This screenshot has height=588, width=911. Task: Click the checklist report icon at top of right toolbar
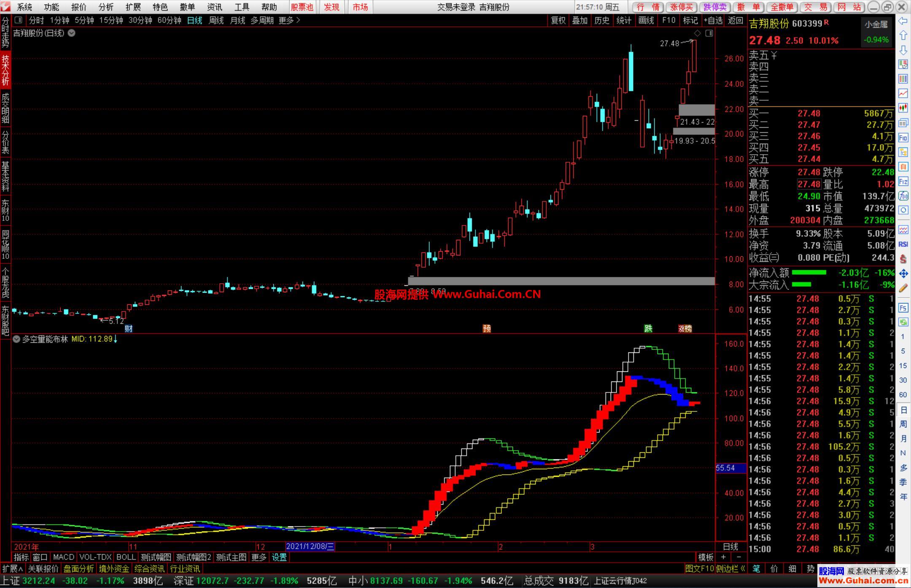coord(903,64)
